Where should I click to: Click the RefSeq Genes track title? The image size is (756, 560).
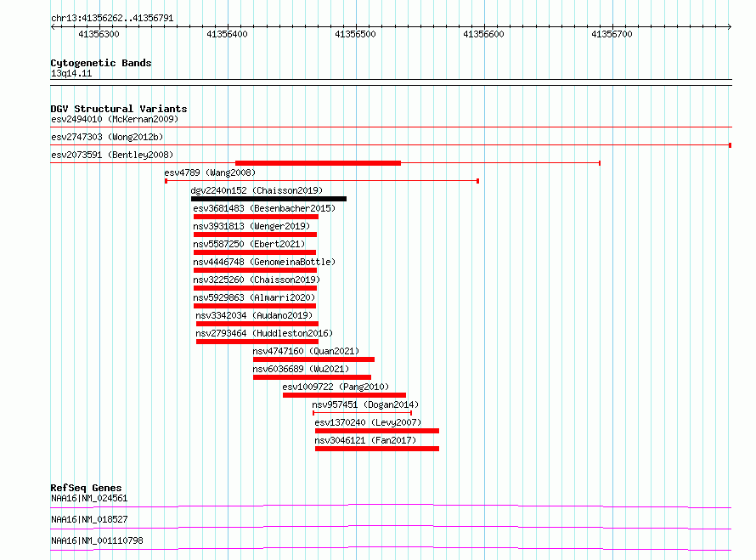(x=86, y=488)
